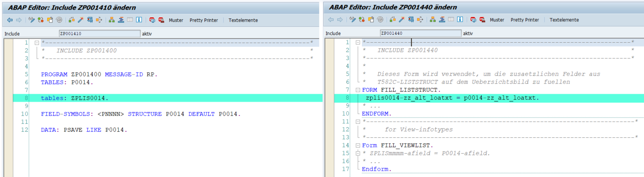Collapse the FORM FILL_LISTSTRUCT code block

point(358,90)
